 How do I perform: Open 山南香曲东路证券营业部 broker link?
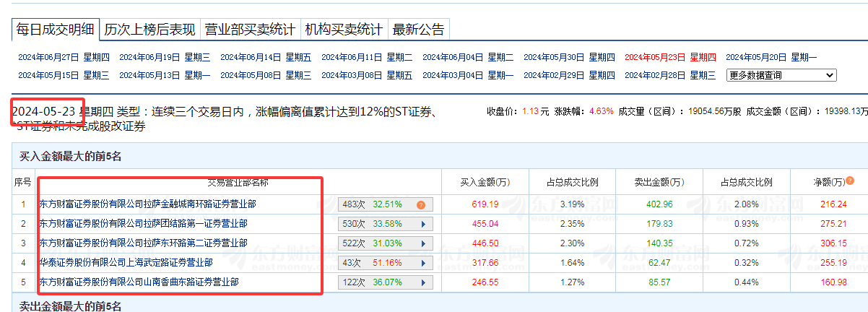pos(139,282)
